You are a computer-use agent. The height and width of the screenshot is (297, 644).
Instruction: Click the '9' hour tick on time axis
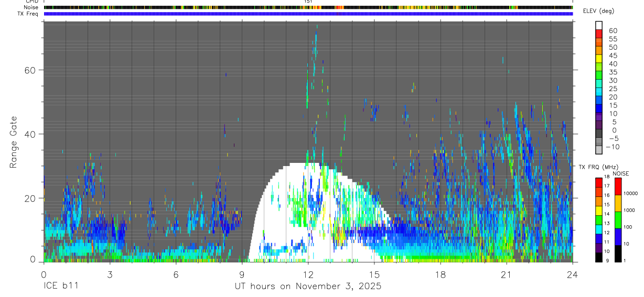(242, 274)
